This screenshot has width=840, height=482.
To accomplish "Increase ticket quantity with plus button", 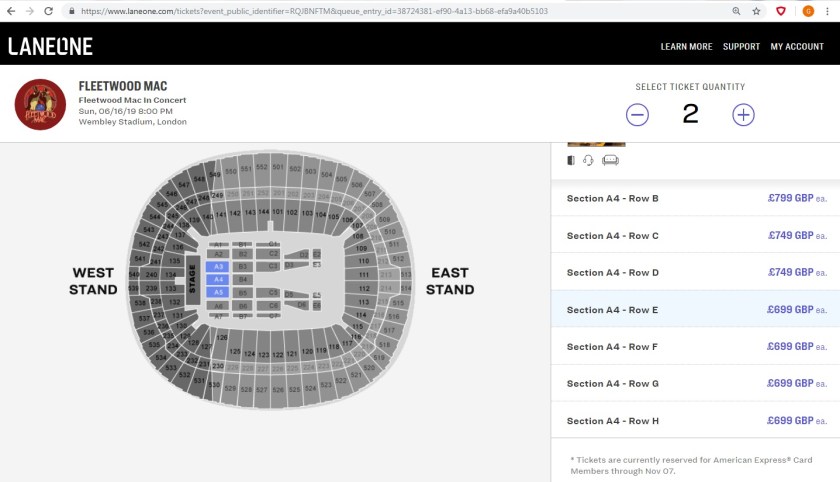I will (x=743, y=114).
